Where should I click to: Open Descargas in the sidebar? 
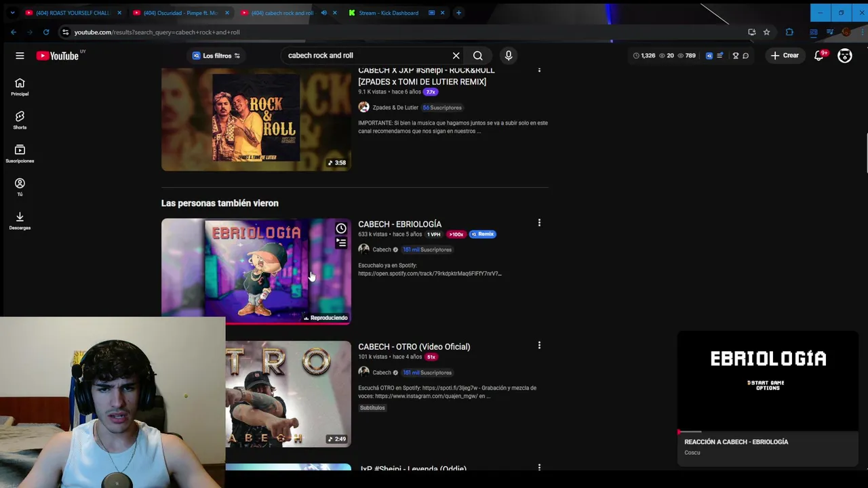20,221
